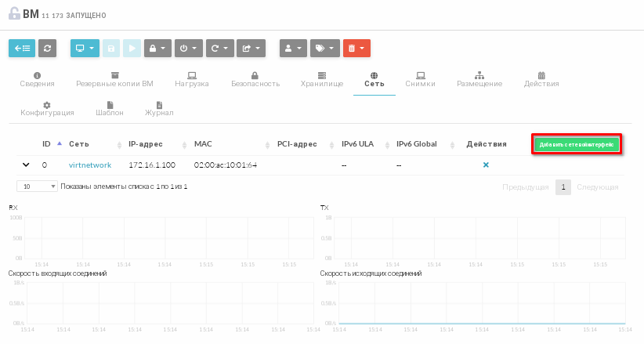
Task: Open the Конфигурация tab
Action: click(47, 108)
